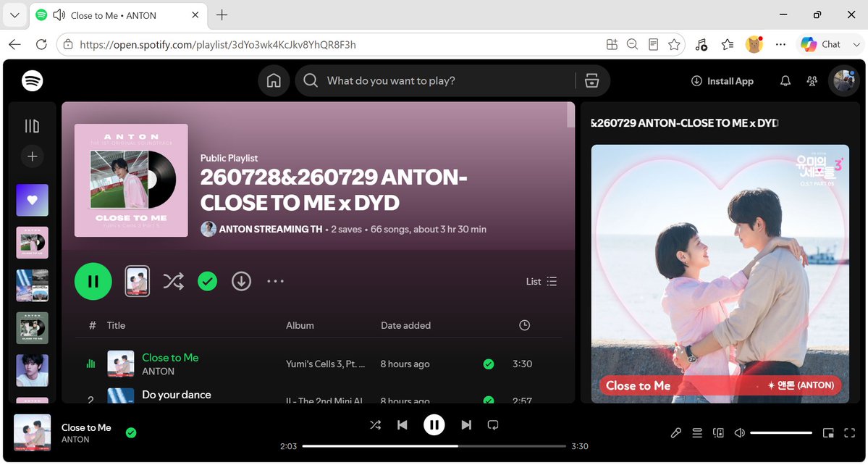Go back in the browser
The height and width of the screenshot is (465, 868).
coord(15,44)
